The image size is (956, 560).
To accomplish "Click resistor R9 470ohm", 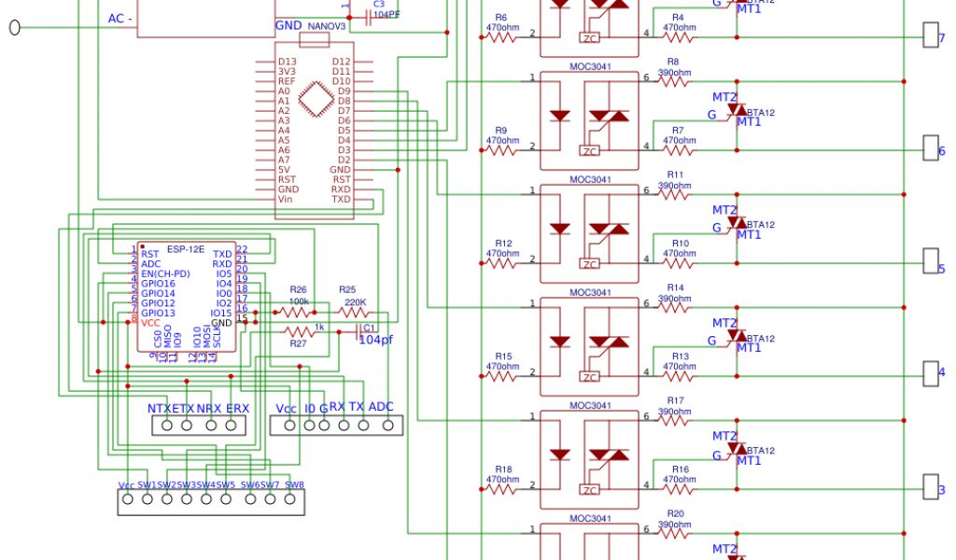I will pos(501,150).
